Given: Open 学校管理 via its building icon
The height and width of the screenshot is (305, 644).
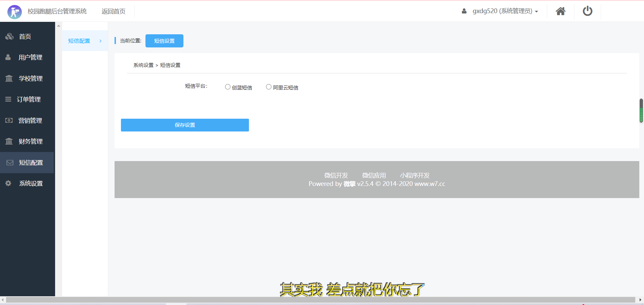Looking at the screenshot, I should point(9,78).
